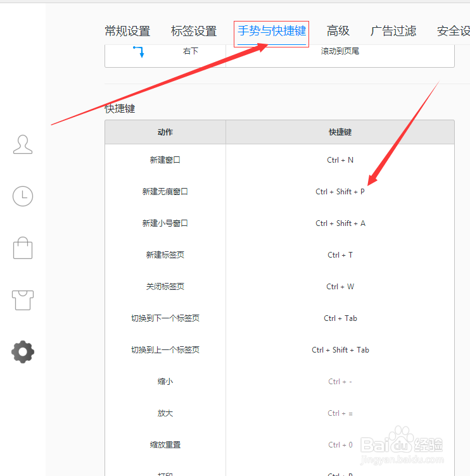Open the shopping bag sidebar icon
Screen dimensions: 470x476
[x=23, y=247]
